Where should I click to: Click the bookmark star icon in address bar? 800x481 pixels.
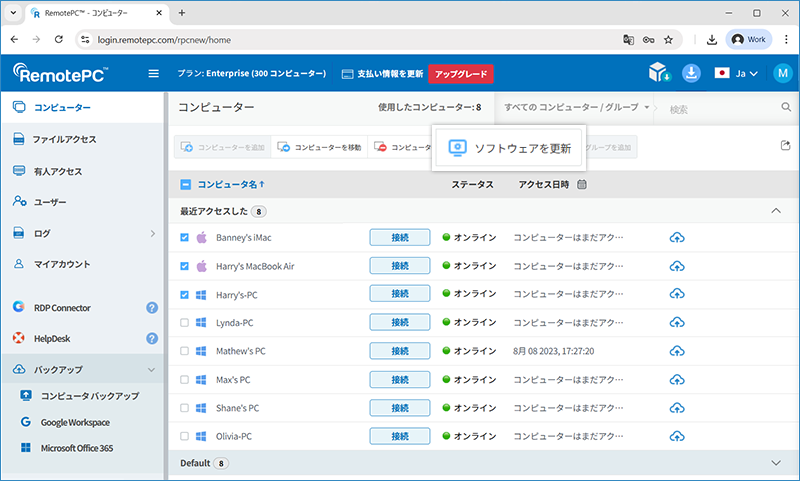(668, 40)
